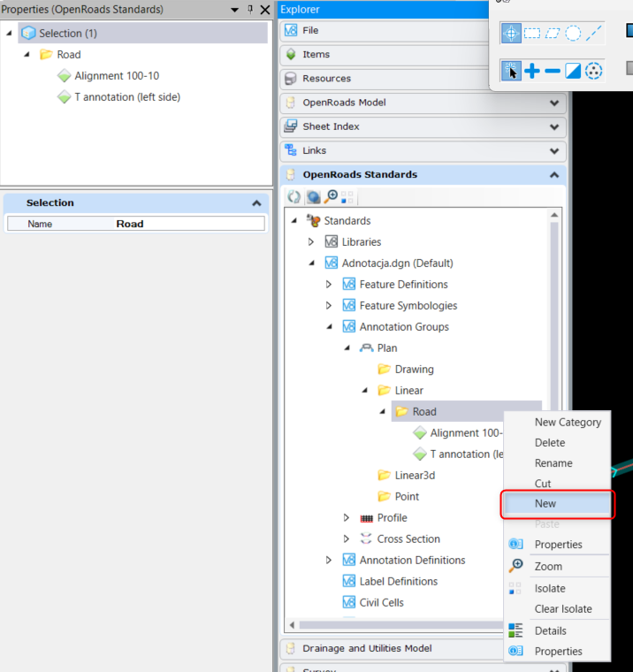The image size is (633, 672).
Task: Click the Invert selection icon
Action: 573,71
